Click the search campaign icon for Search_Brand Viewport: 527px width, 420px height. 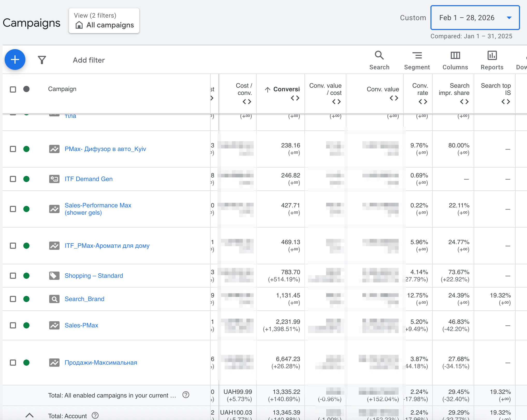54,299
